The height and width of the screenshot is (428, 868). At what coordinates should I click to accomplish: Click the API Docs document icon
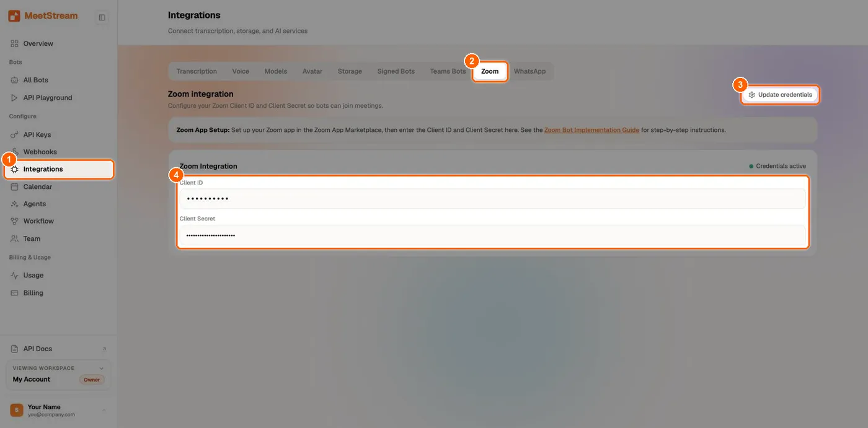(14, 349)
